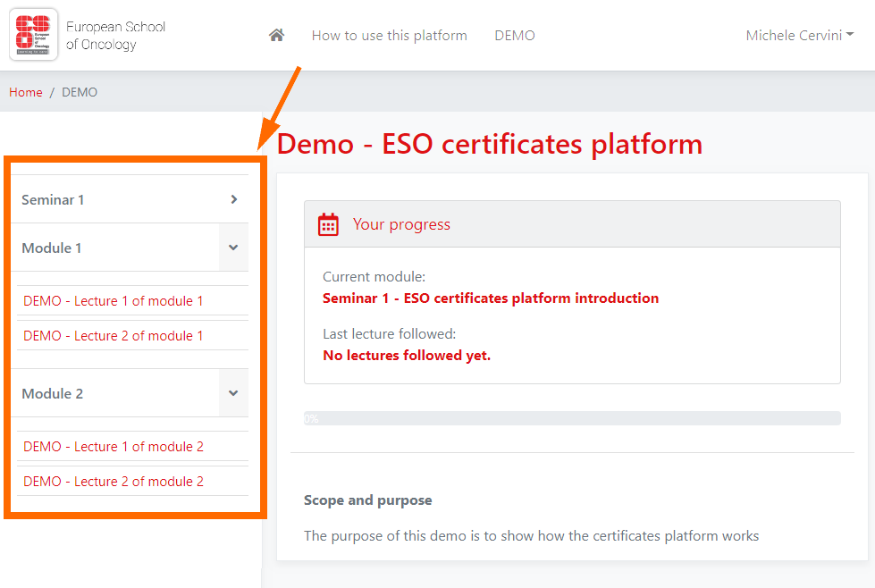This screenshot has width=875, height=588.
Task: Open the Michele Cervini user dropdown
Action: (x=800, y=35)
